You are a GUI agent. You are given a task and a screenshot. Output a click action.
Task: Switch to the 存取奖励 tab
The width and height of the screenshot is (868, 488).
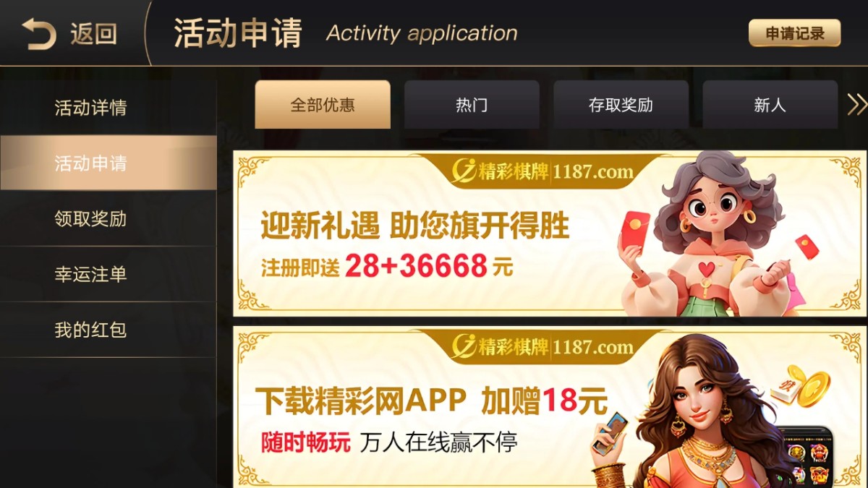click(x=621, y=105)
